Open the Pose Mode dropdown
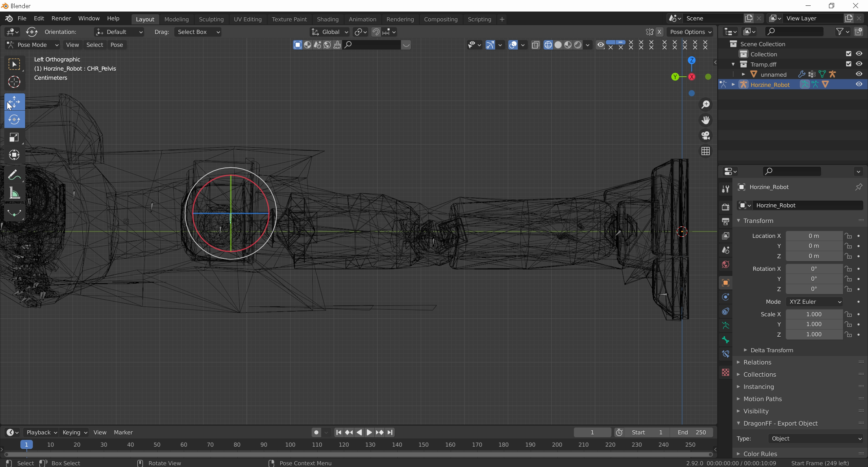Image resolution: width=868 pixels, height=467 pixels. [33, 45]
